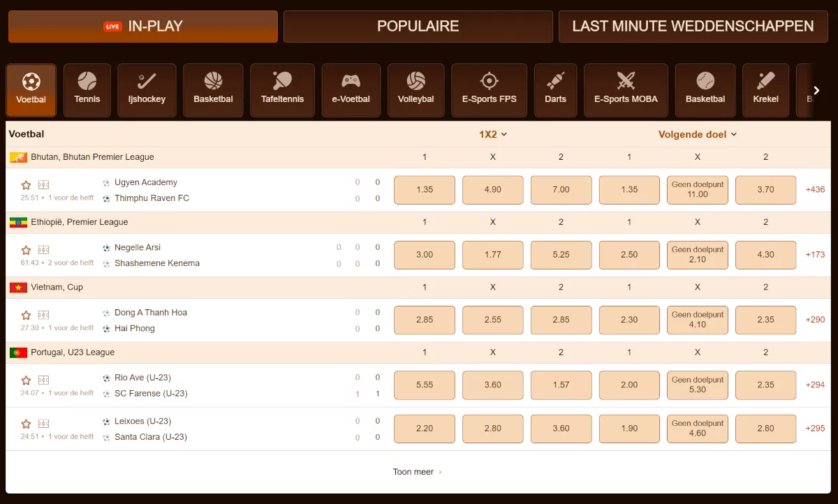Open +295 more markets for Leixoes match
The height and width of the screenshot is (504, 838).
pos(815,428)
